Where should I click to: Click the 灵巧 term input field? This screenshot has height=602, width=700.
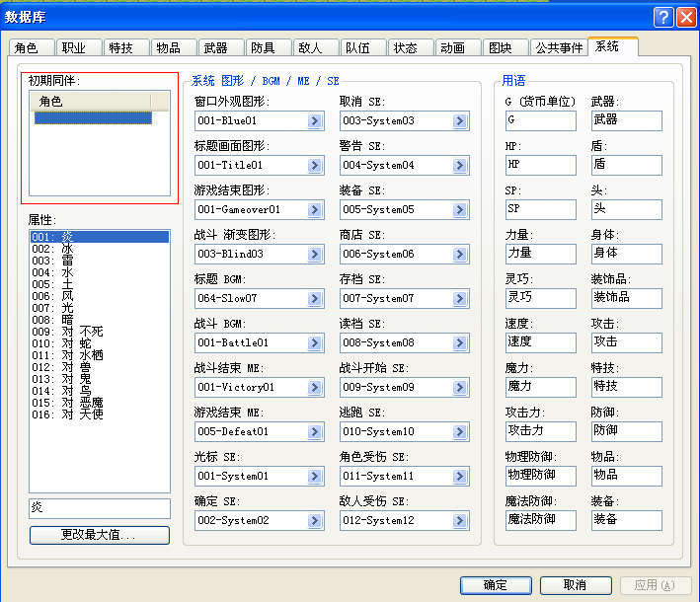[x=541, y=298]
